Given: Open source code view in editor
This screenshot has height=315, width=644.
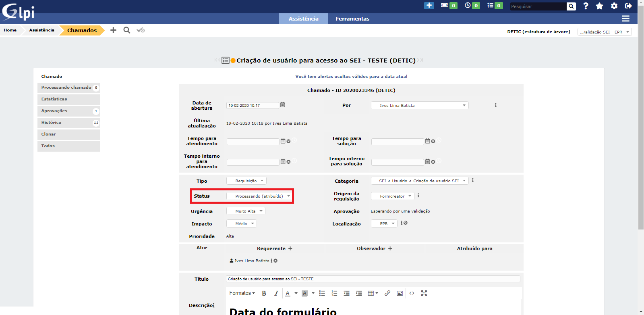Looking at the screenshot, I should point(412,293).
